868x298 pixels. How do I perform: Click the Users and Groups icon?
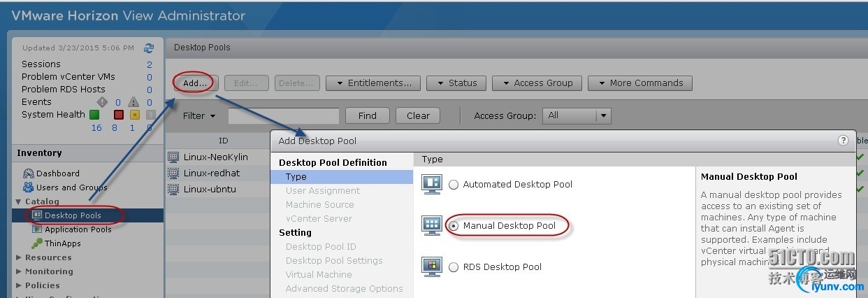(x=29, y=187)
